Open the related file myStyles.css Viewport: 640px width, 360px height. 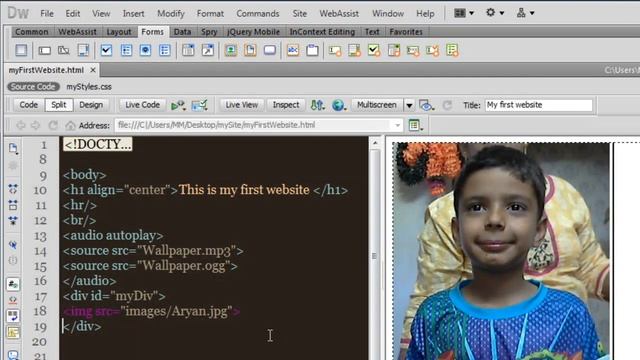[89, 87]
